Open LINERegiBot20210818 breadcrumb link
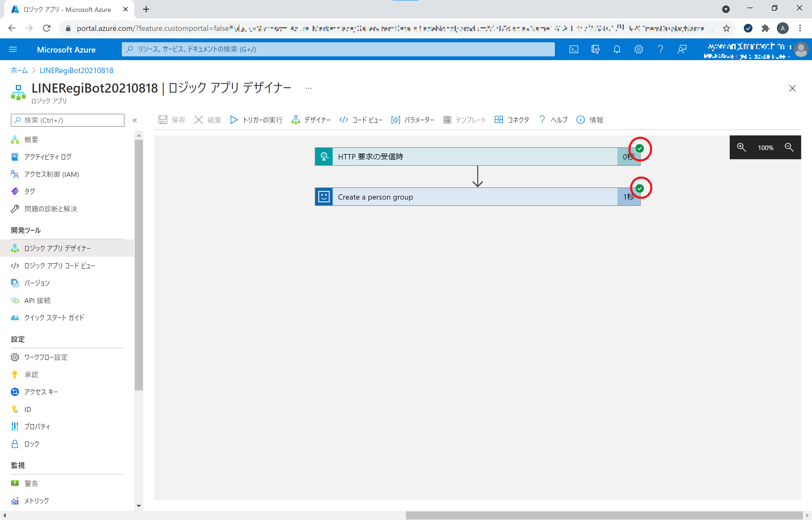 click(76, 70)
